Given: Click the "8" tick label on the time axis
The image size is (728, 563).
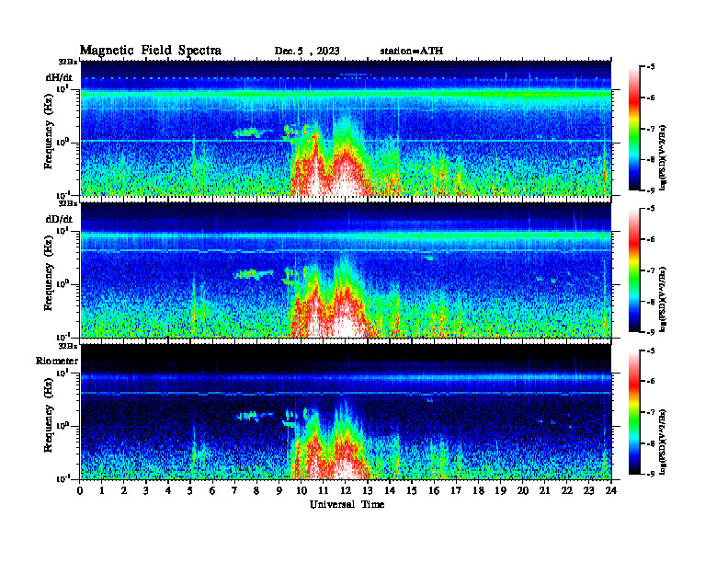Looking at the screenshot, I should [256, 490].
